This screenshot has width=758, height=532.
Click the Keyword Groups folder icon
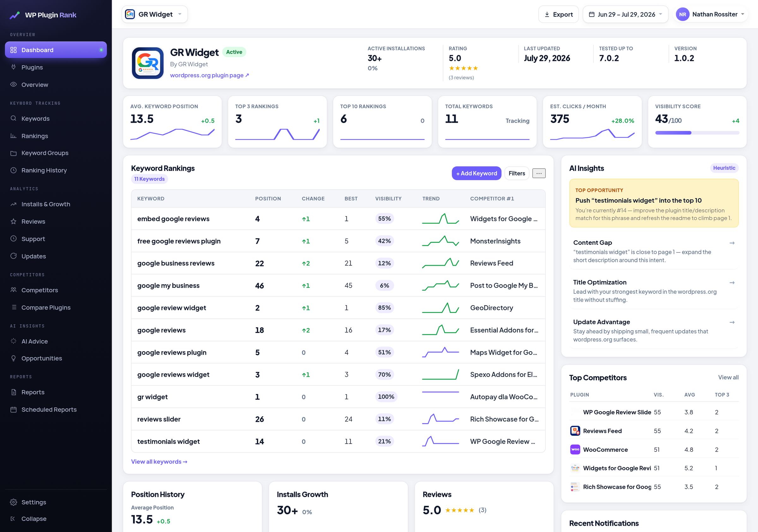click(14, 153)
